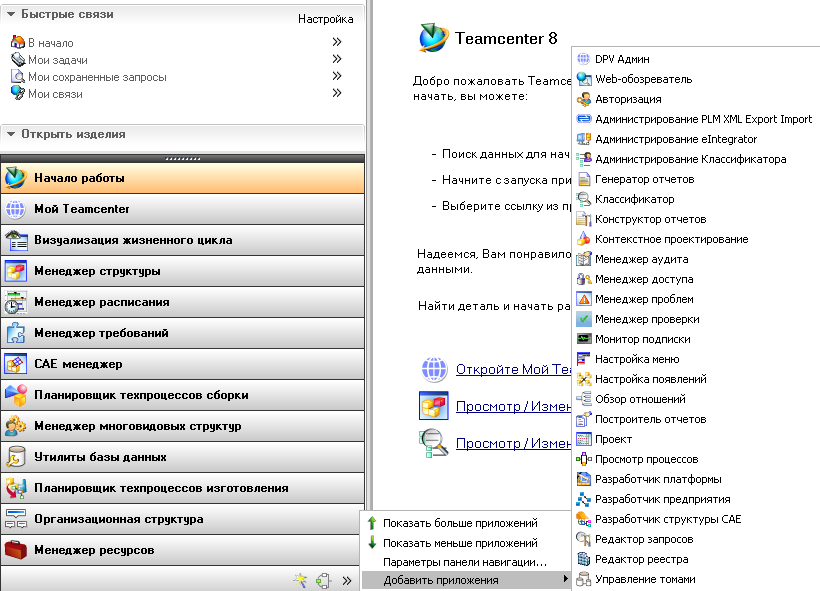The height and width of the screenshot is (591, 820).
Task: Open the Добавить приложения submenu arrow
Action: tap(565, 579)
